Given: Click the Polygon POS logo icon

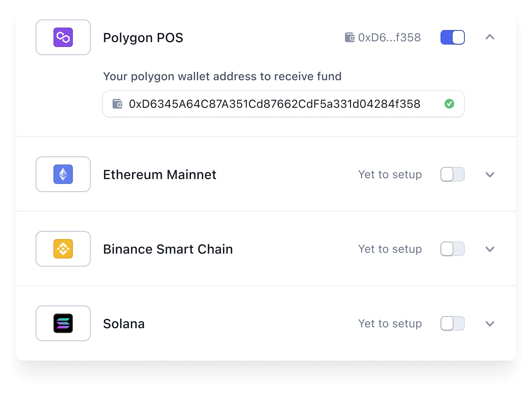Looking at the screenshot, I should click(x=63, y=37).
